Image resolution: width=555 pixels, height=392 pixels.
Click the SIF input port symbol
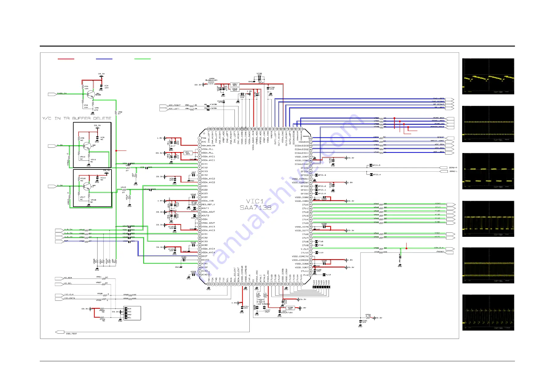click(59, 241)
